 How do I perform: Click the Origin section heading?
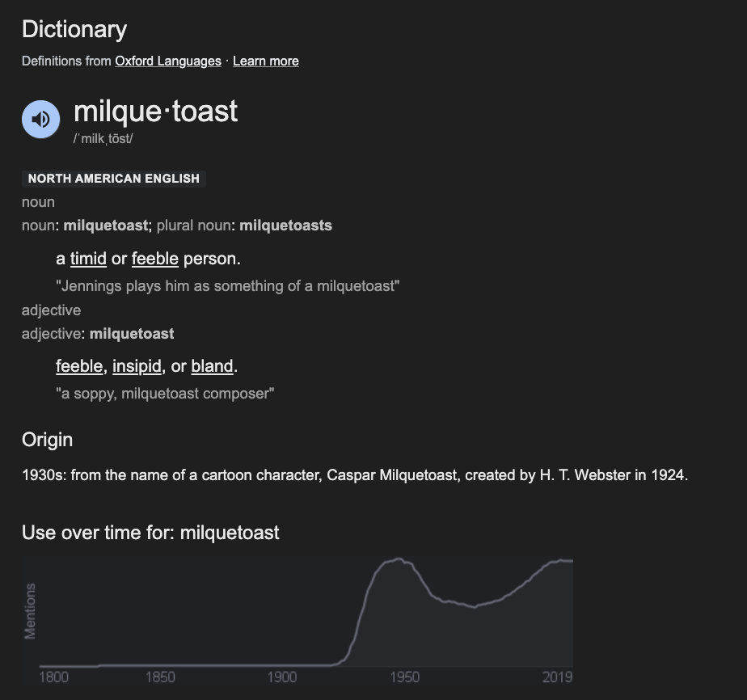[47, 440]
